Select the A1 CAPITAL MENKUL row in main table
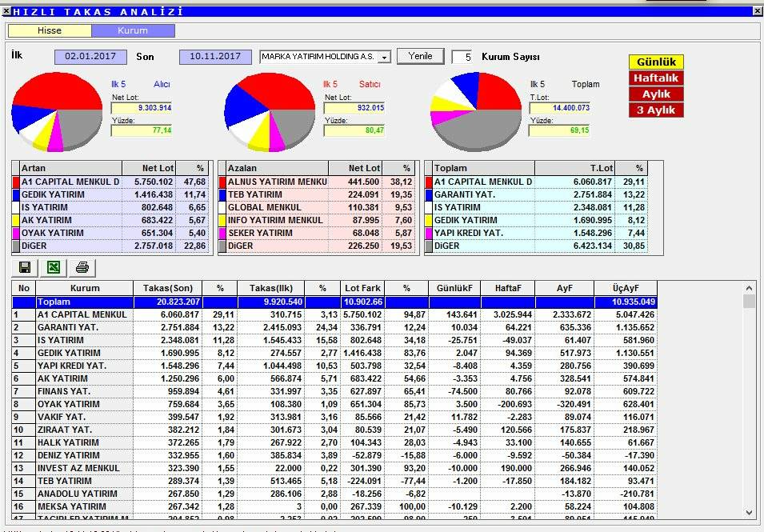Viewport: 764px width, 532px height. point(334,314)
